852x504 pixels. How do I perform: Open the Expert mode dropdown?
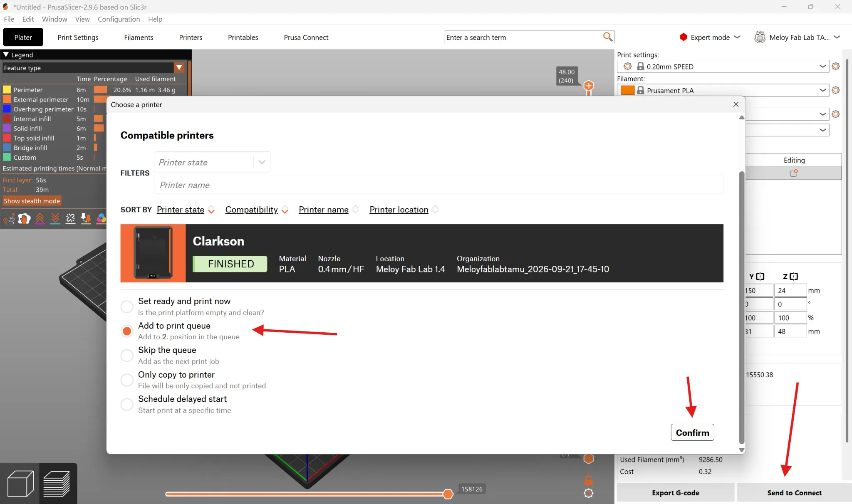pos(710,37)
